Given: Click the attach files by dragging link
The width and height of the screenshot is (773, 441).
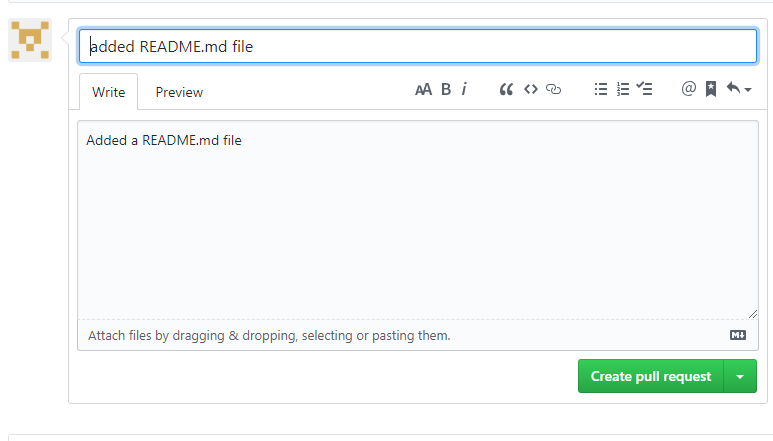Looking at the screenshot, I should 269,336.
